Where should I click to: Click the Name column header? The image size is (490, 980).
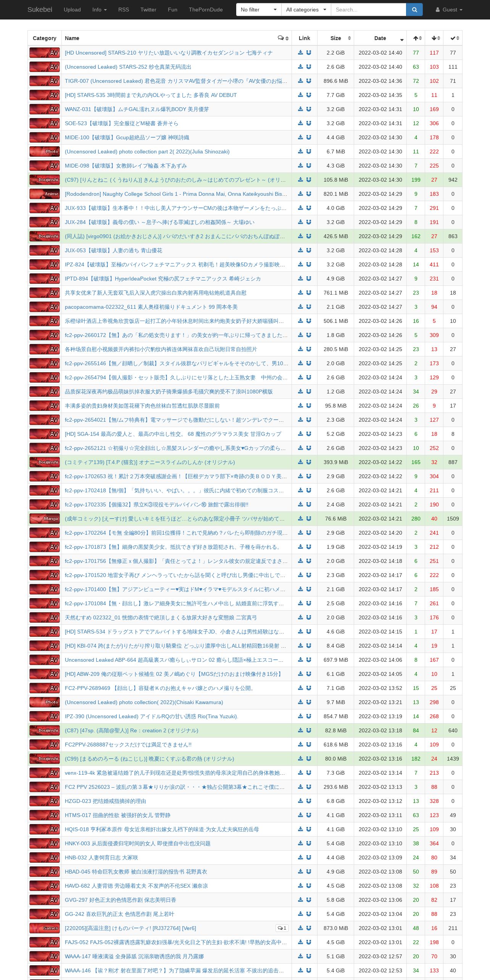click(177, 38)
